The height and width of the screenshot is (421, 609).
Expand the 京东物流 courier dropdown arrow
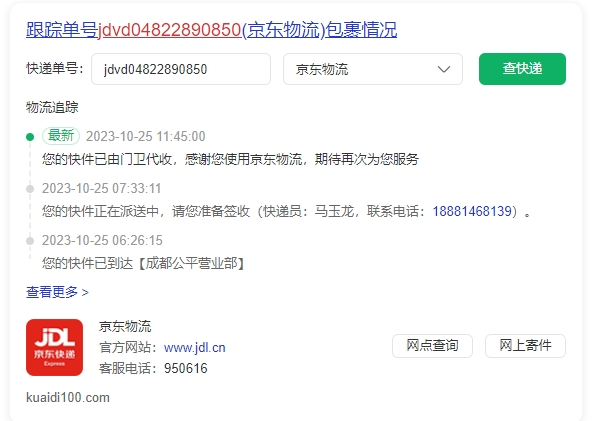click(x=444, y=69)
